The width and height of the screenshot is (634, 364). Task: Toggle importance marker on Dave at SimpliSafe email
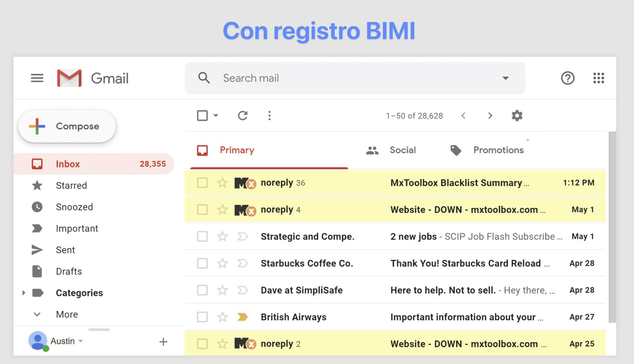[242, 290]
